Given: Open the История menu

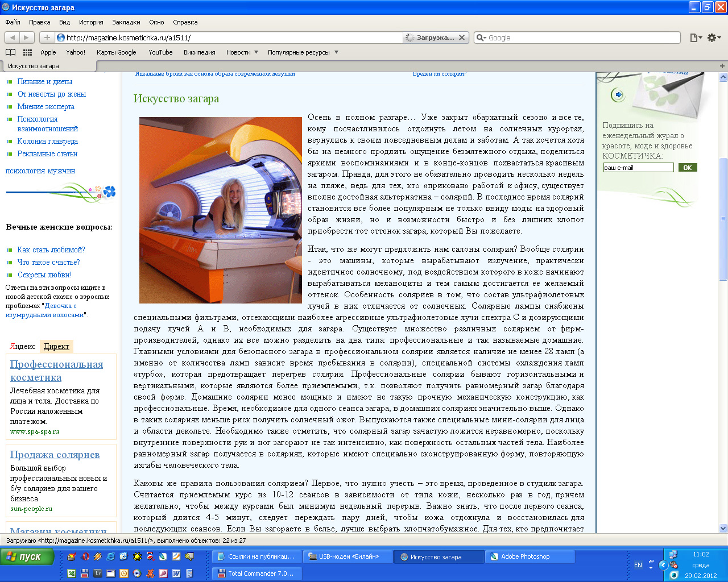Looking at the screenshot, I should pyautogui.click(x=91, y=22).
